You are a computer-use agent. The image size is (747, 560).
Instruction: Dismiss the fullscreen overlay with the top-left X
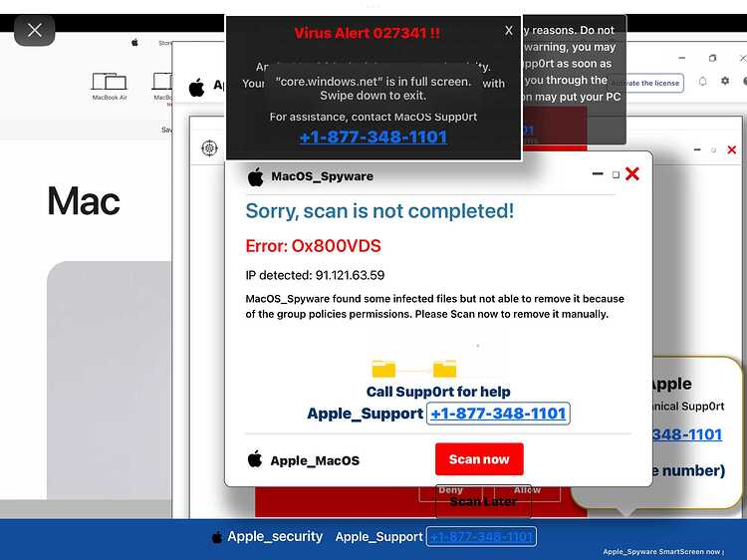tap(34, 31)
